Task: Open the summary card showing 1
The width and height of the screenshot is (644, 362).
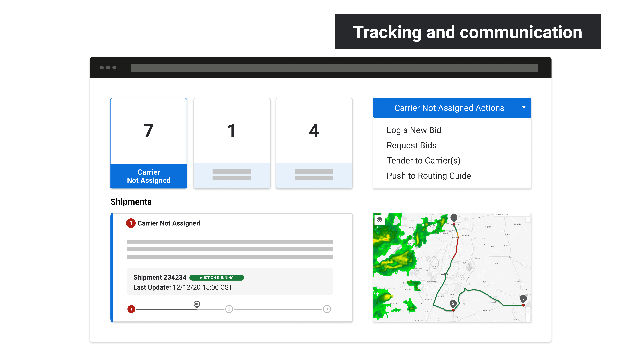Action: pyautogui.click(x=232, y=143)
